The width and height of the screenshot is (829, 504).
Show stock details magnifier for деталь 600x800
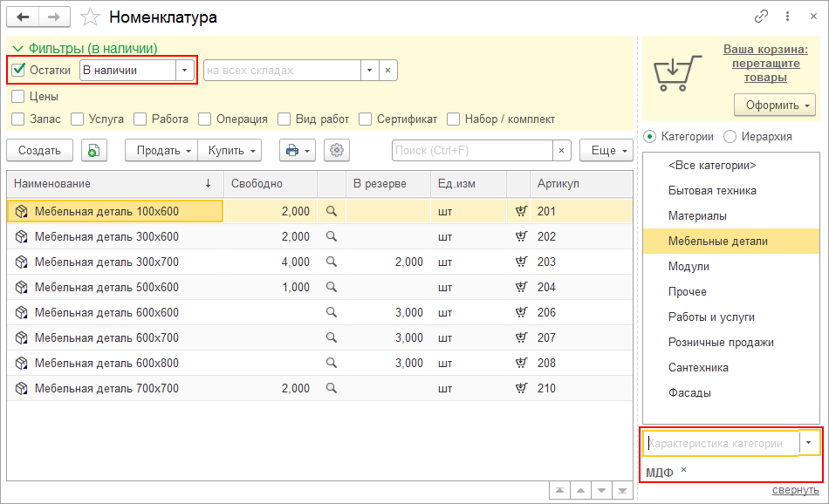click(332, 363)
